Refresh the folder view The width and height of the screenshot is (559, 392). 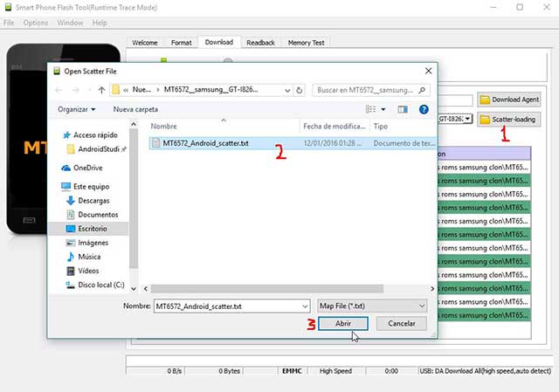coord(300,90)
